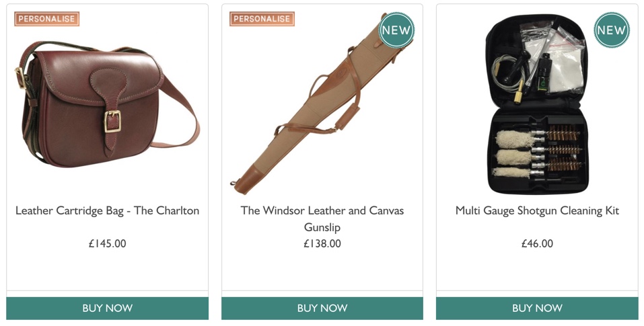Screen dimensions: 644x326
Task: Open the Leather Cartridge Bag - The Charlton link
Action: pos(107,211)
